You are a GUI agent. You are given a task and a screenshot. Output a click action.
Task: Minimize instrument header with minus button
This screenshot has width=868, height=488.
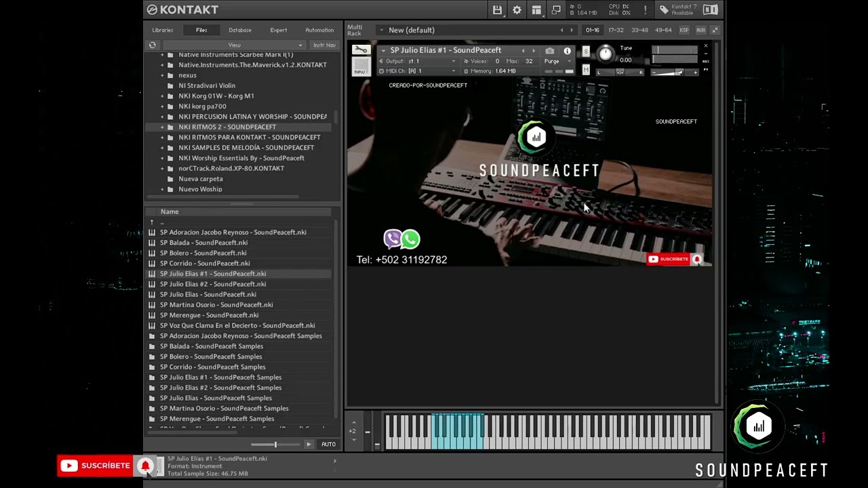[x=706, y=54]
